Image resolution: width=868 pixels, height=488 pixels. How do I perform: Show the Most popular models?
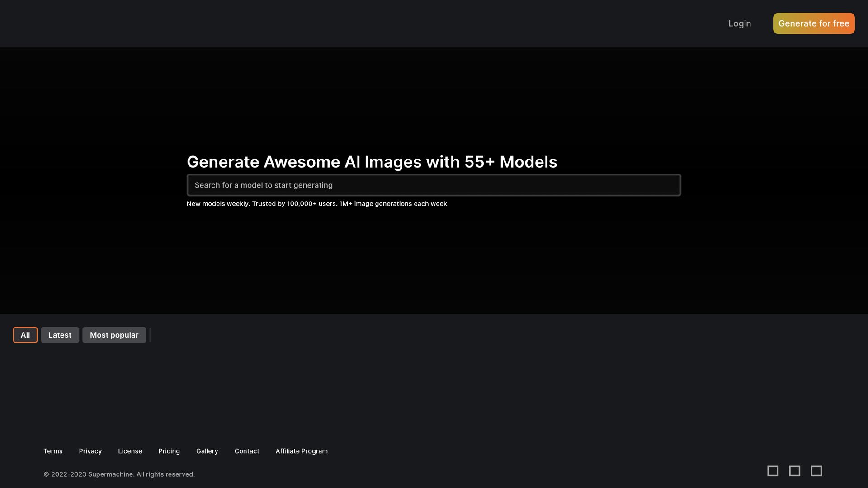(114, 335)
